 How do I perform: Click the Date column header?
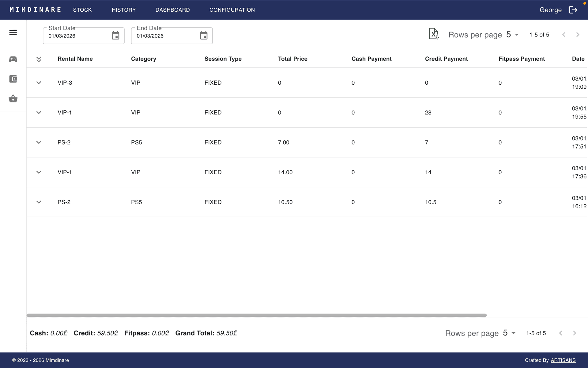[x=578, y=59]
